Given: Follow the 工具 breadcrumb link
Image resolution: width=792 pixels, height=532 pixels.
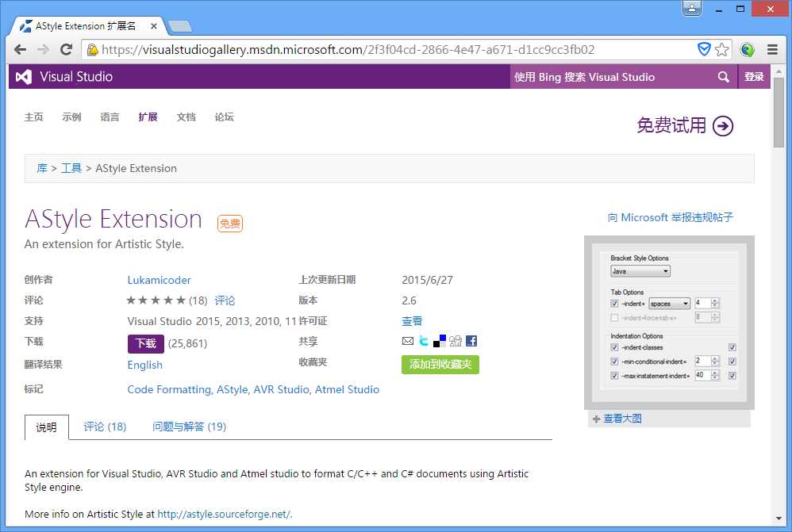Looking at the screenshot, I should tap(71, 168).
